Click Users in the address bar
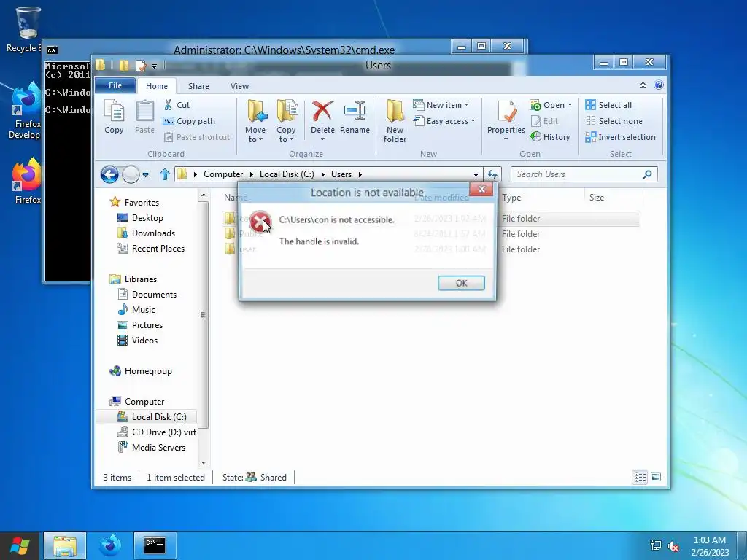 (341, 174)
